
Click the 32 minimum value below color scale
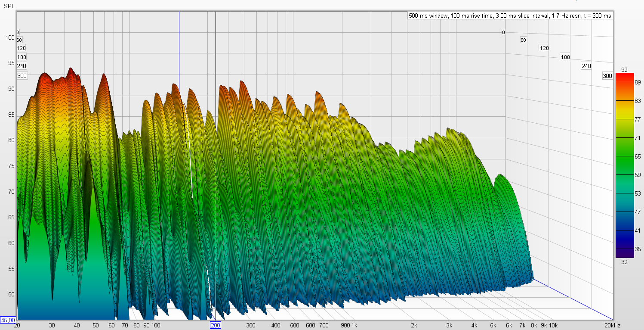[624, 261]
